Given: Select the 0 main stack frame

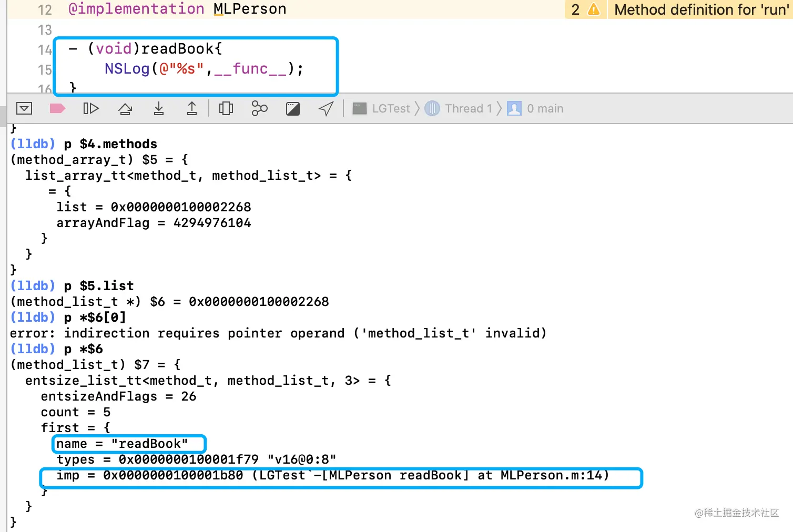Looking at the screenshot, I should click(535, 108).
